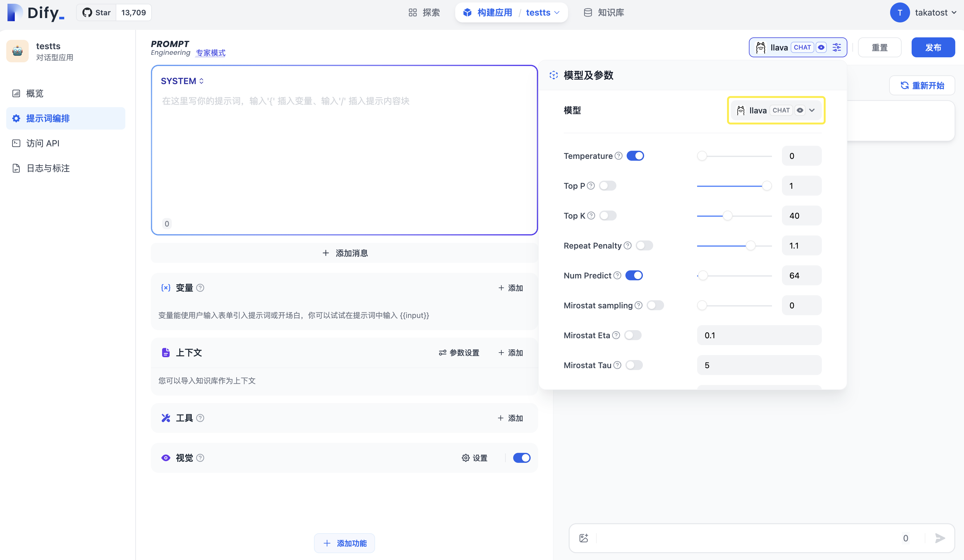Open 访问 API from the sidebar
This screenshot has height=560, width=964.
point(42,143)
